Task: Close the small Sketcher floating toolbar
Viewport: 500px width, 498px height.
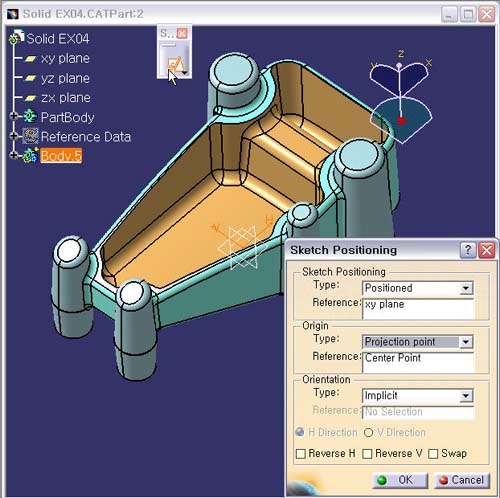Action: [182, 33]
